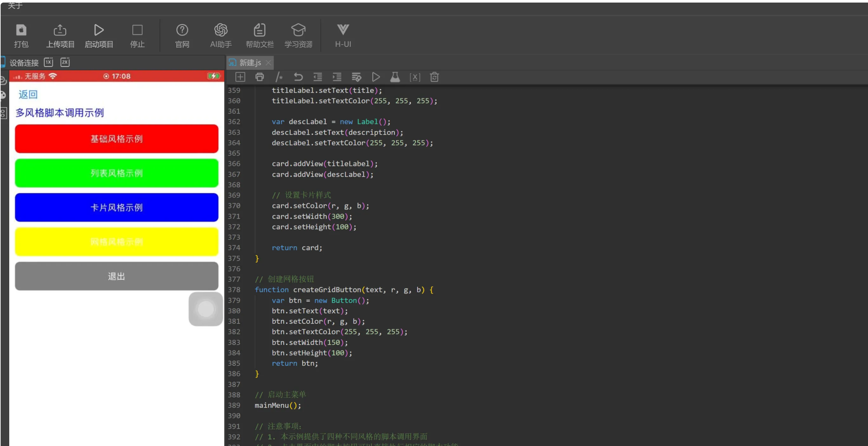Close the 新建.js editor tab
The image size is (868, 446).
pos(269,63)
